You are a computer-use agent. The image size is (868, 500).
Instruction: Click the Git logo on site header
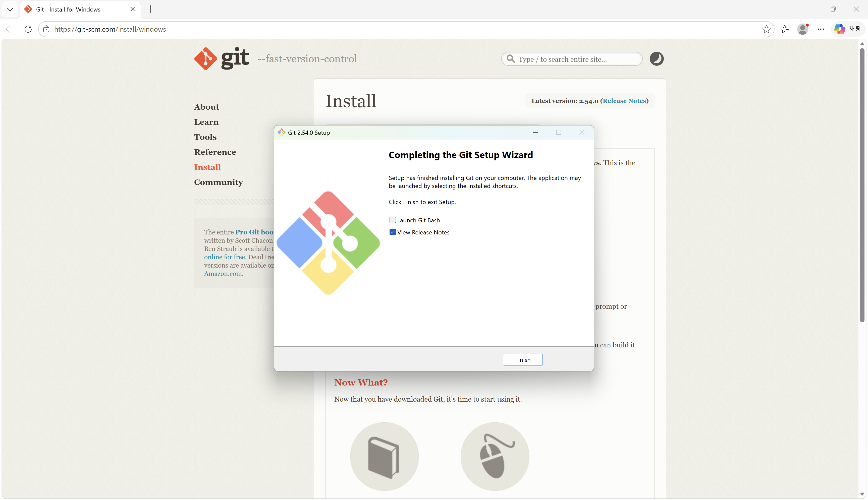(222, 59)
